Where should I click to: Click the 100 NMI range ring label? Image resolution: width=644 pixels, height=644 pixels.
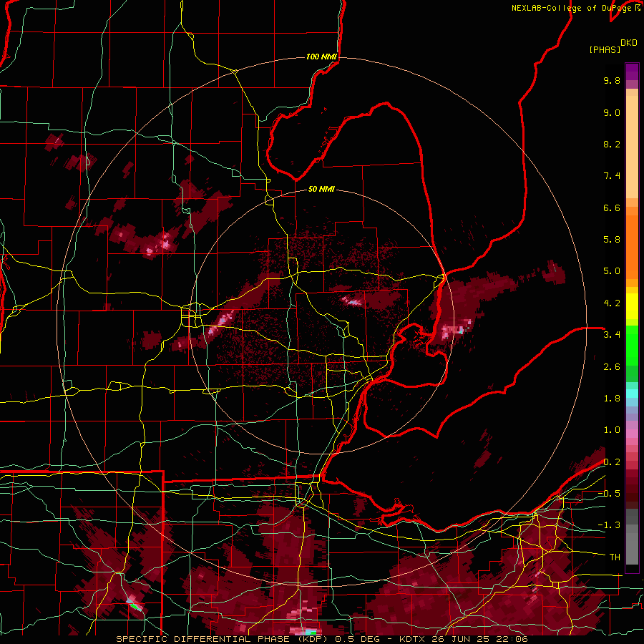point(321,57)
